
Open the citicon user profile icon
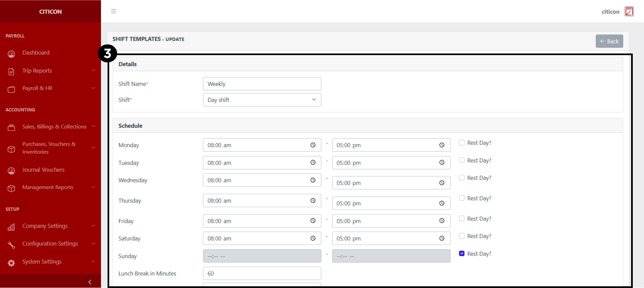629,12
